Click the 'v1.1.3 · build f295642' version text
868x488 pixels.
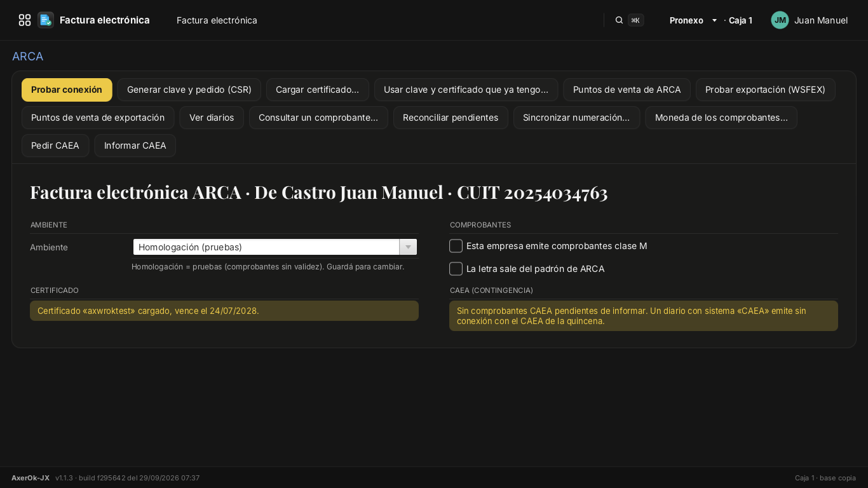(x=128, y=478)
